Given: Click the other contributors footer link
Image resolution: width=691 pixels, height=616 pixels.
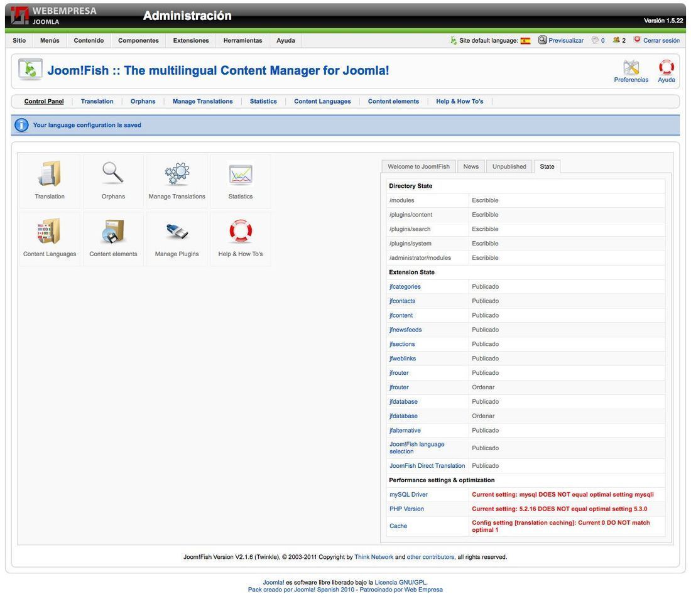Looking at the screenshot, I should 430,557.
